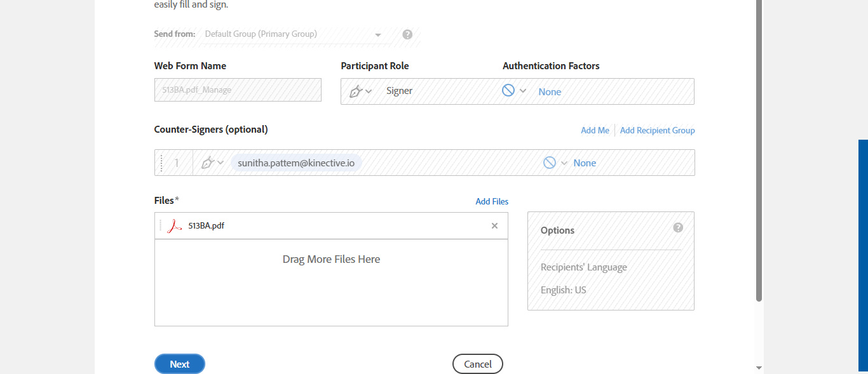Remove the 513BA.pdf file with X
Screen dimensions: 868x374
pyautogui.click(x=494, y=226)
